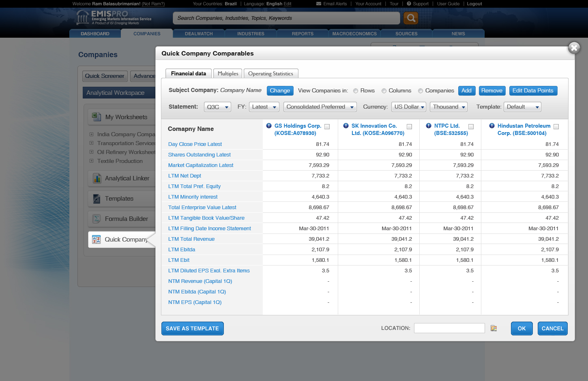Open the News nav tab
The image size is (588, 381).
[x=458, y=34]
